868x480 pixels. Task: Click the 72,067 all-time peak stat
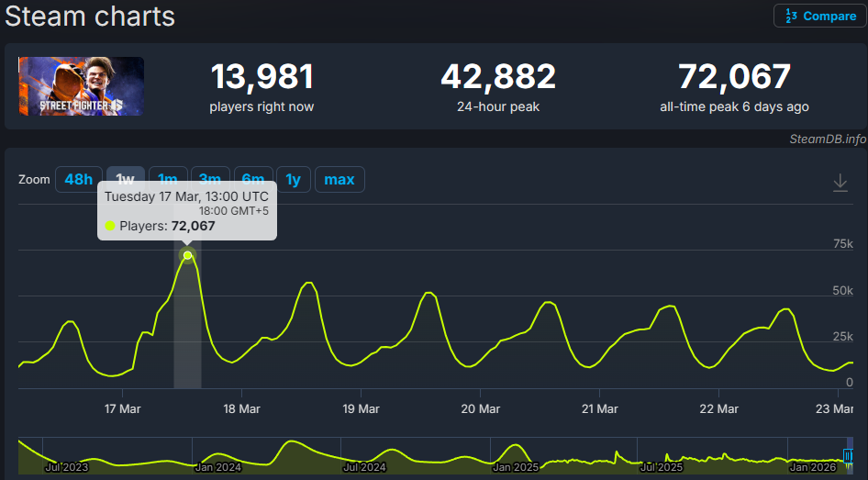point(734,78)
